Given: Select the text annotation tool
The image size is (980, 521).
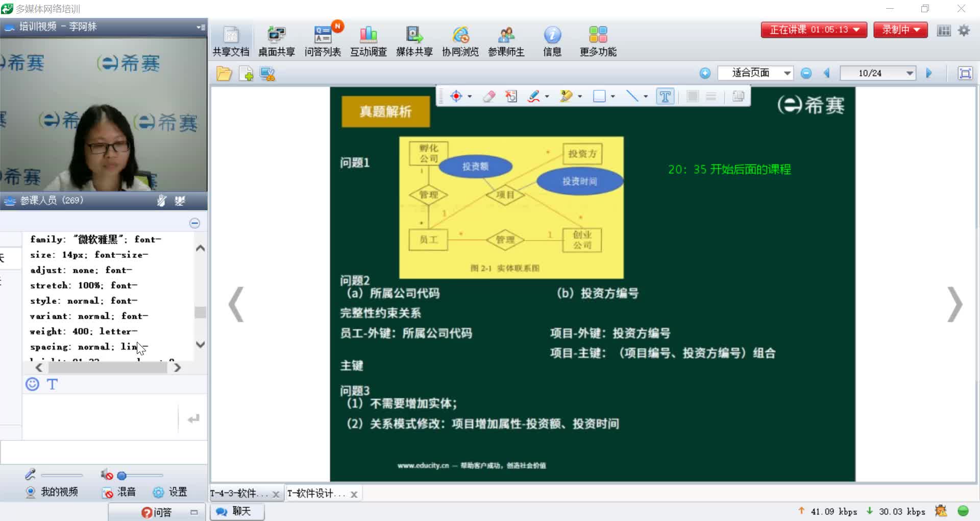Looking at the screenshot, I should 665,96.
